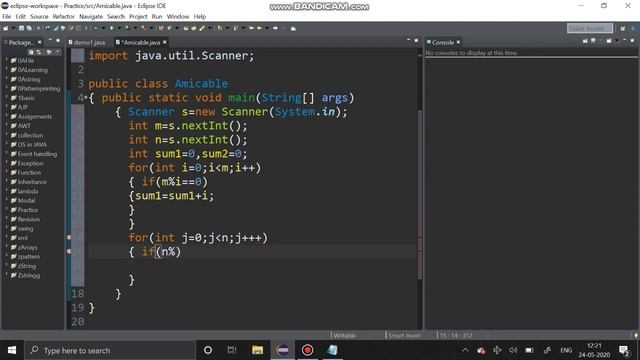
Task: Switch to demo1.java editor tab
Action: coord(87,42)
